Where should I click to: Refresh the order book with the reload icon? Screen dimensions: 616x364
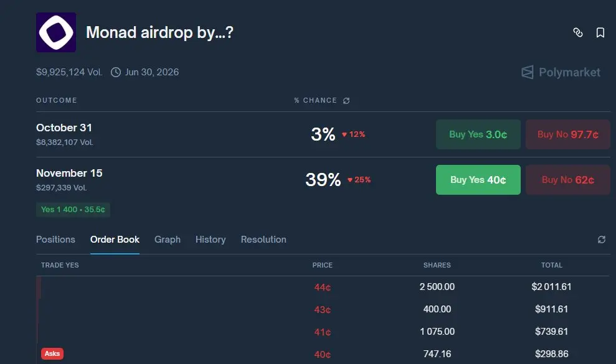[602, 240]
